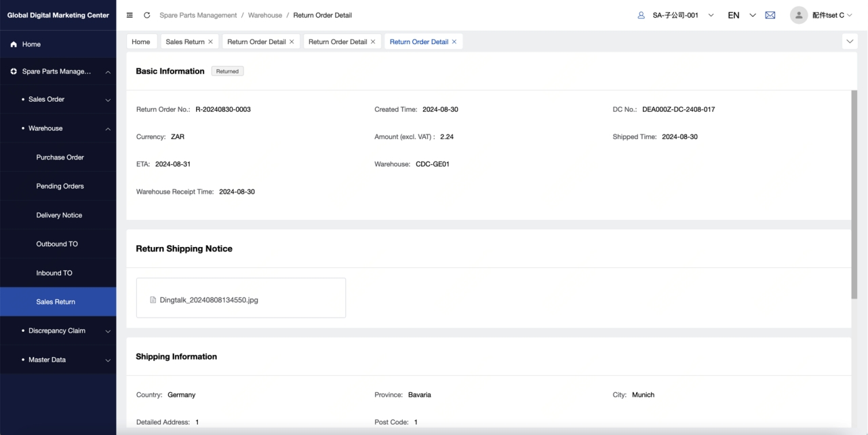Open the Dingtalk_20240808134550.jpg attachment
The image size is (868, 435).
pyautogui.click(x=209, y=300)
